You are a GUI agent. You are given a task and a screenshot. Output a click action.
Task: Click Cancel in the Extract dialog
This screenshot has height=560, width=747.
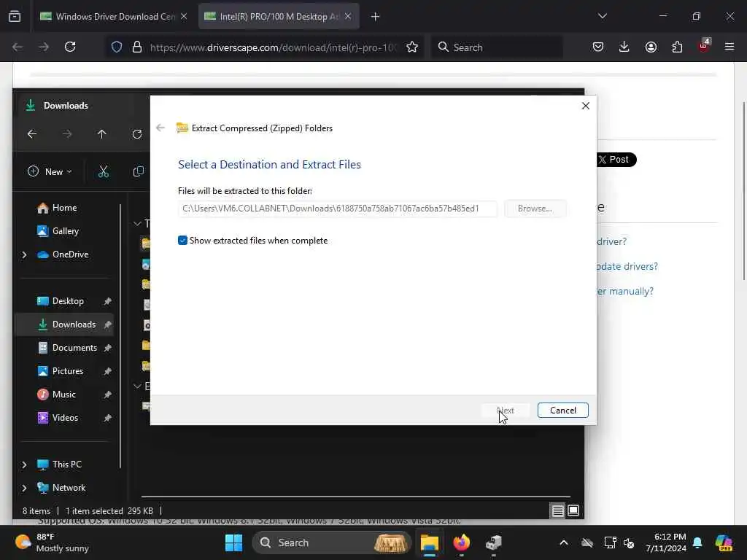point(562,411)
